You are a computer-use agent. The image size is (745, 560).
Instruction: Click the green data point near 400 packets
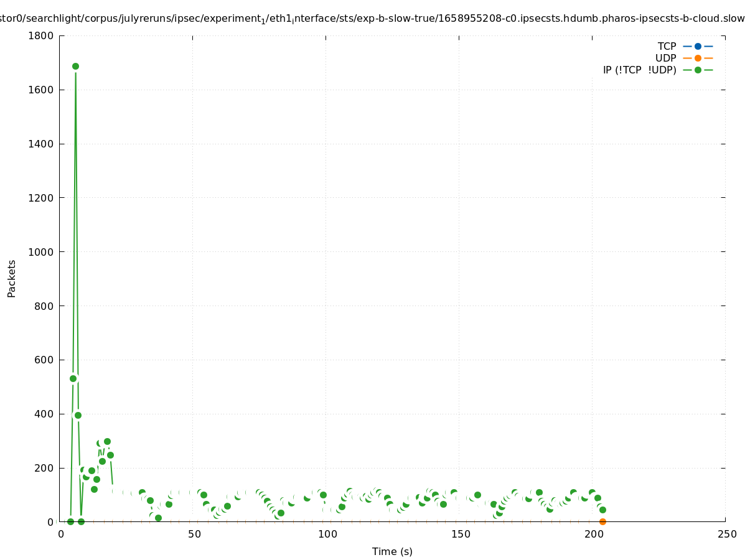[x=78, y=415]
